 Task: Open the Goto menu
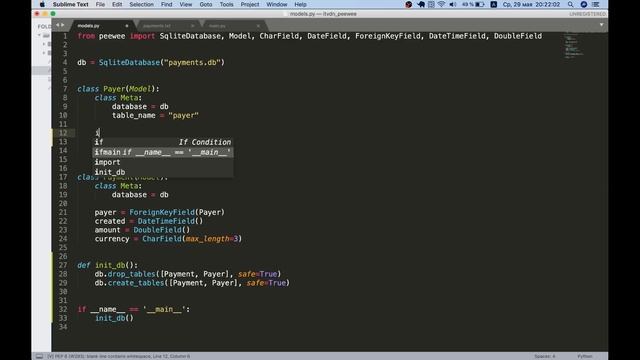pos(206,4)
